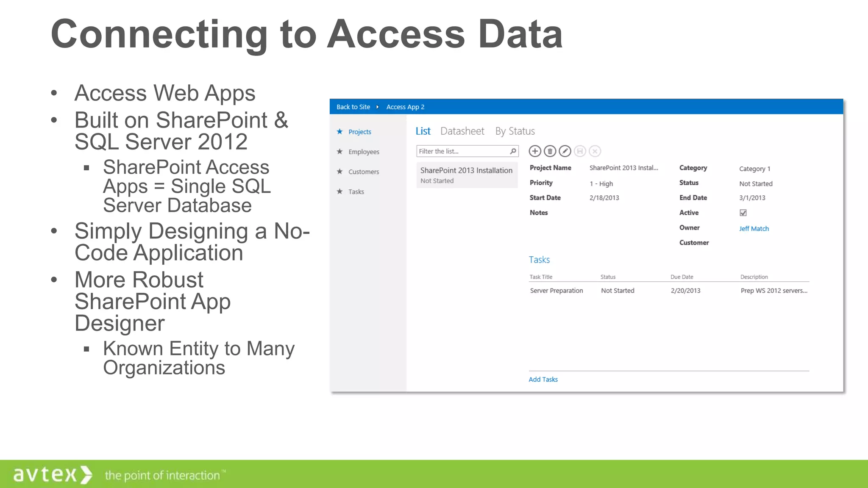This screenshot has width=868, height=488.
Task: Click the star icon beside Tasks
Action: (x=339, y=191)
